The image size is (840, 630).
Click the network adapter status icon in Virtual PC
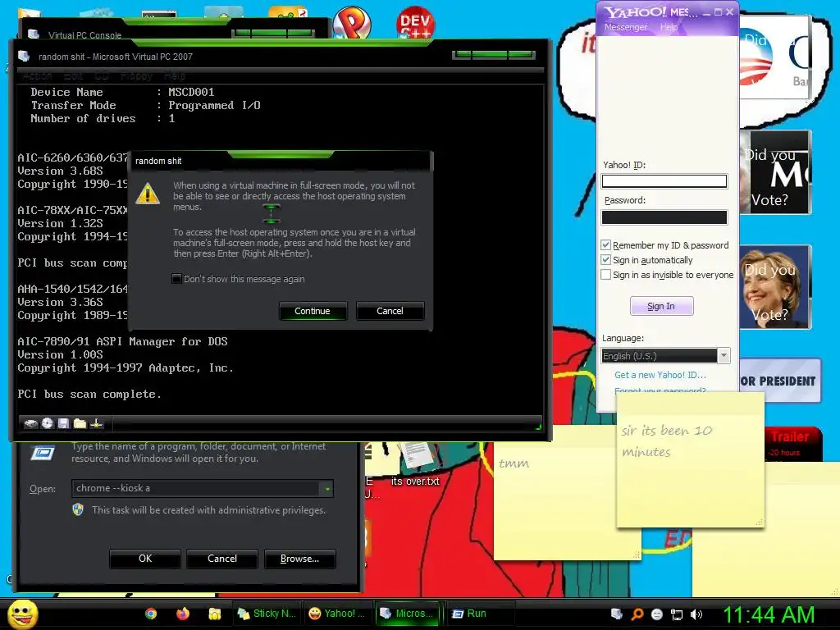click(x=97, y=424)
